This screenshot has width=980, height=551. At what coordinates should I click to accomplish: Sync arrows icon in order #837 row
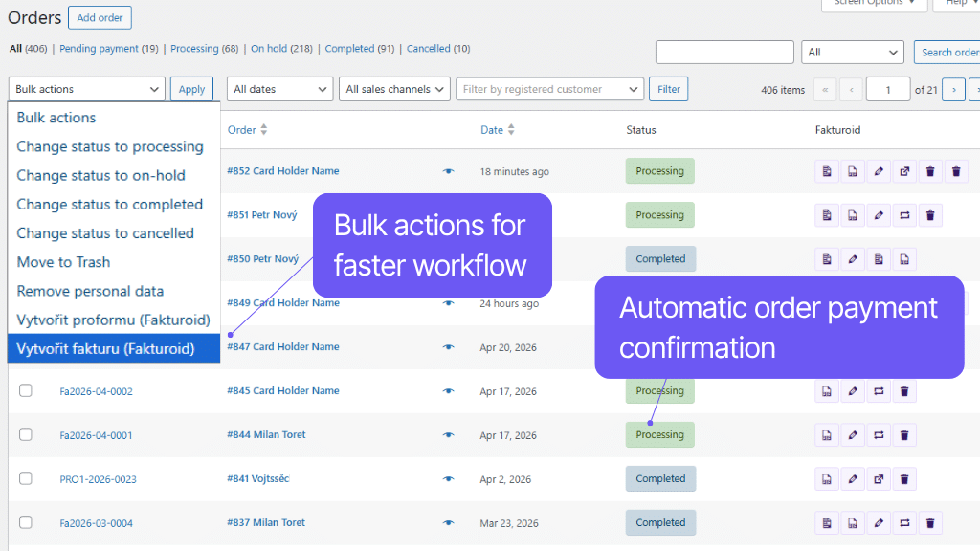click(x=904, y=523)
